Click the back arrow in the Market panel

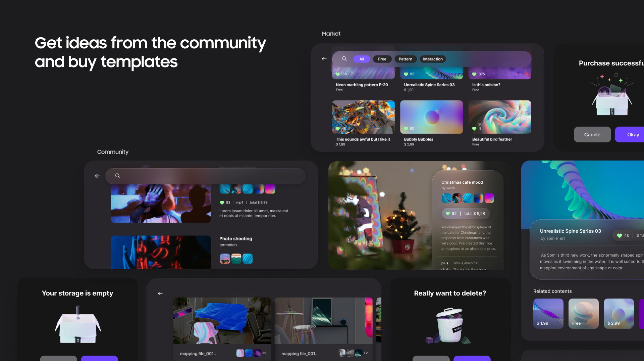324,59
